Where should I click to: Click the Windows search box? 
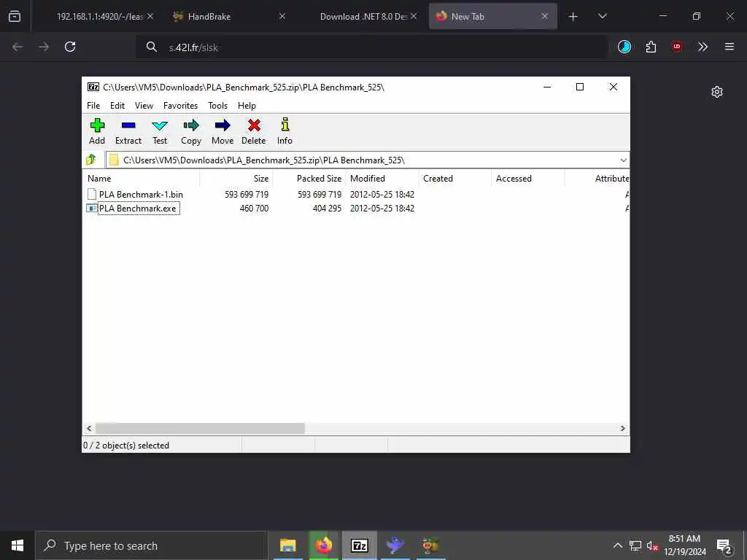pyautogui.click(x=152, y=545)
